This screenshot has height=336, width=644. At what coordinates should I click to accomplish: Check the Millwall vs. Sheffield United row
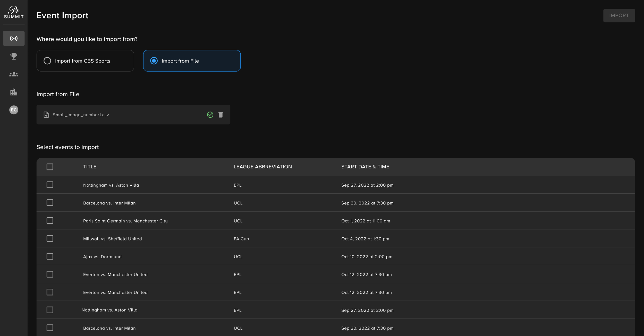point(50,238)
